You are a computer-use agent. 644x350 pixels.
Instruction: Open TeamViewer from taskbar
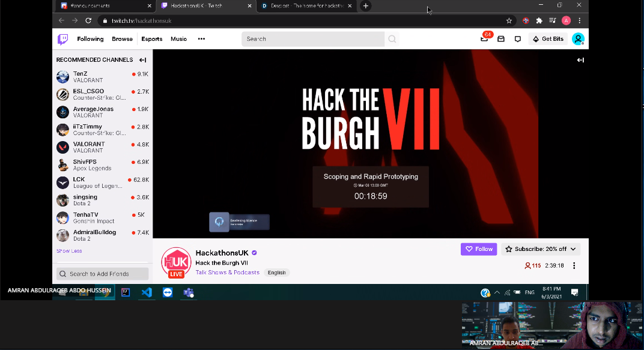point(168,292)
